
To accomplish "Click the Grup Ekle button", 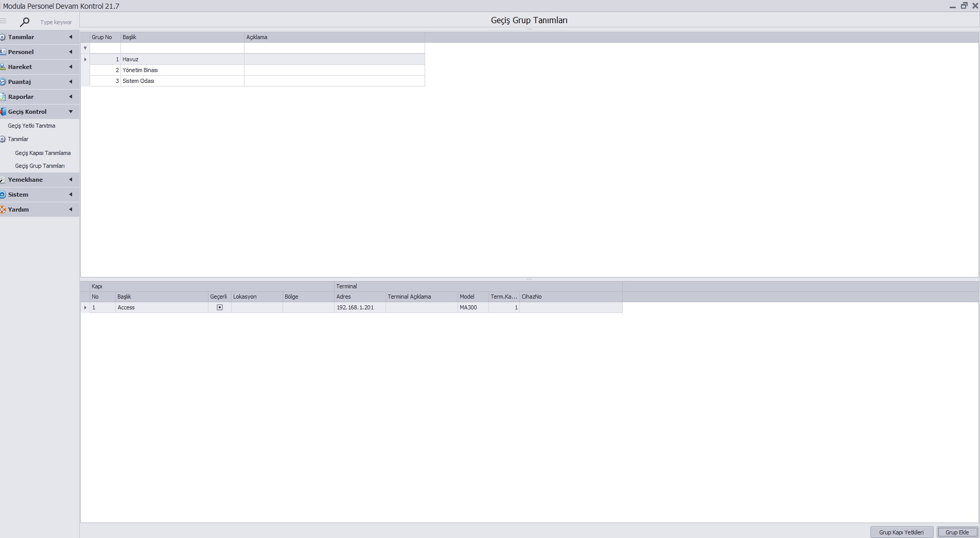I will point(957,532).
